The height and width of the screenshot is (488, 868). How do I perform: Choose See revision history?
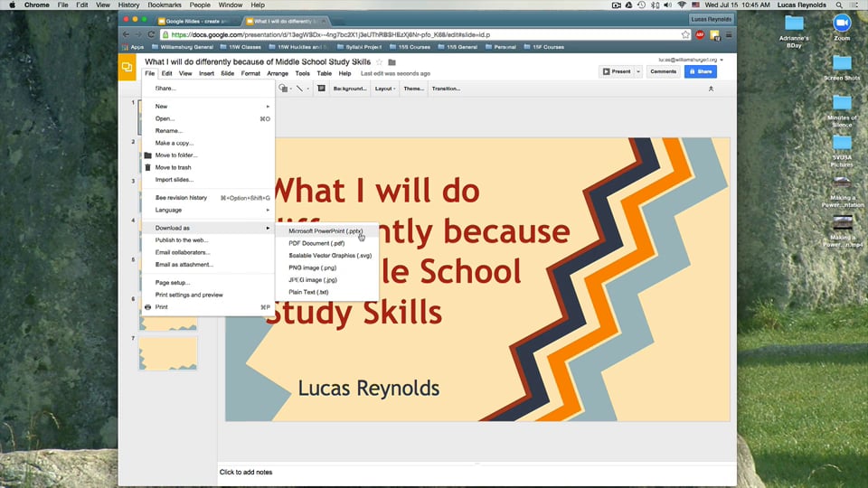[x=208, y=198]
